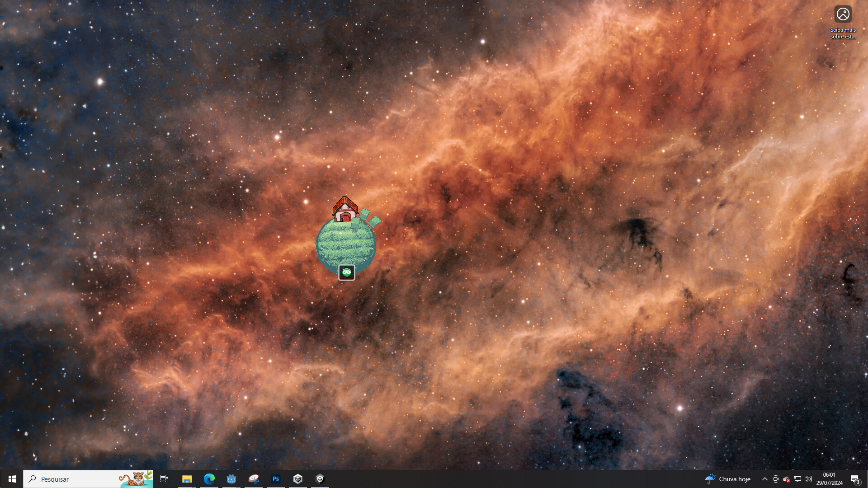Open the second Unity taskbar icon
Image resolution: width=868 pixels, height=488 pixels.
coord(320,479)
